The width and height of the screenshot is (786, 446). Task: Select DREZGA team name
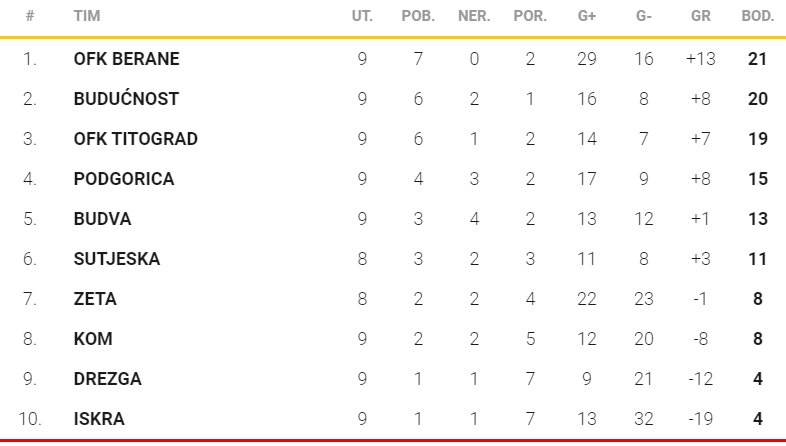[x=107, y=379]
